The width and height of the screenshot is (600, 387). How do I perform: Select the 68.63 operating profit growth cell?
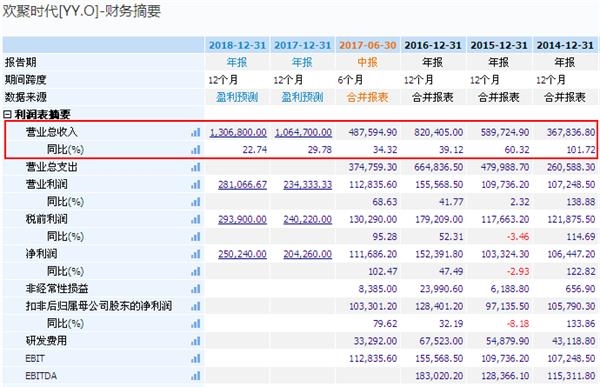tap(385, 202)
